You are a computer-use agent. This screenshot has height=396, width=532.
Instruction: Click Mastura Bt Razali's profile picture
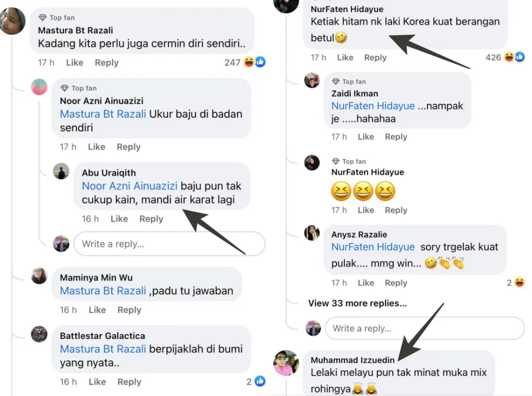click(12, 22)
